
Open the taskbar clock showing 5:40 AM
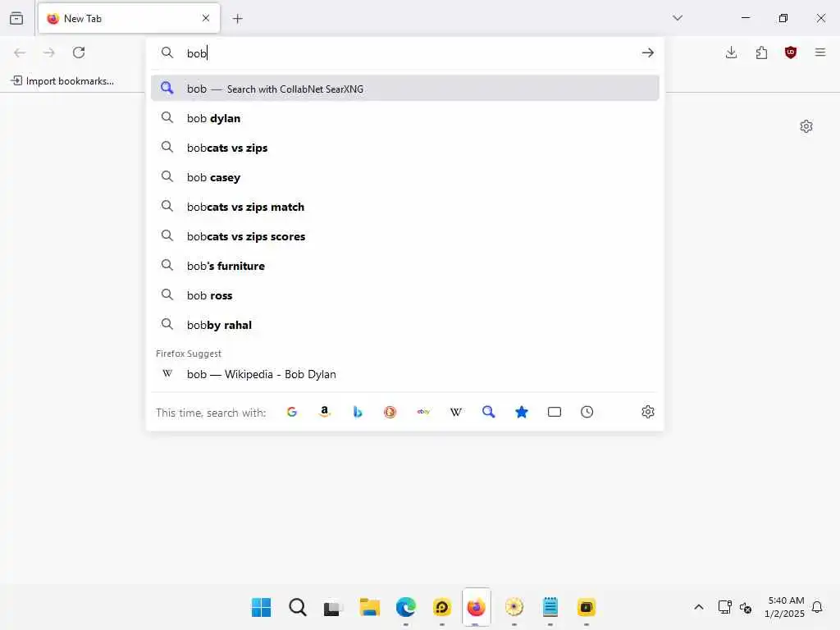click(786, 607)
